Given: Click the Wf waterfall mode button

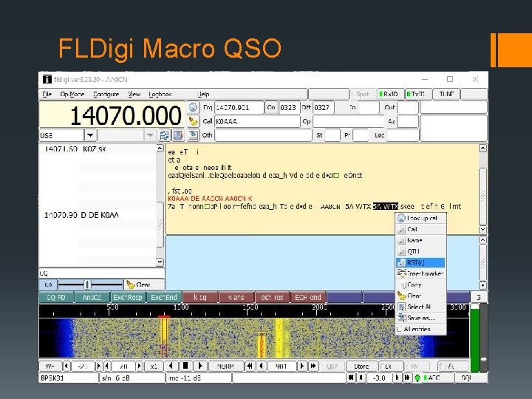Looking at the screenshot, I should [50, 366].
